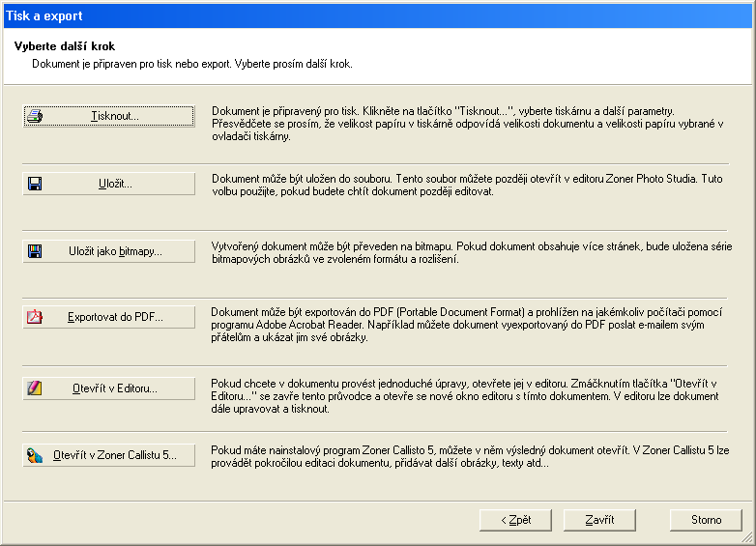This screenshot has width=756, height=546.
Task: Click the Zavřít button
Action: tap(599, 520)
